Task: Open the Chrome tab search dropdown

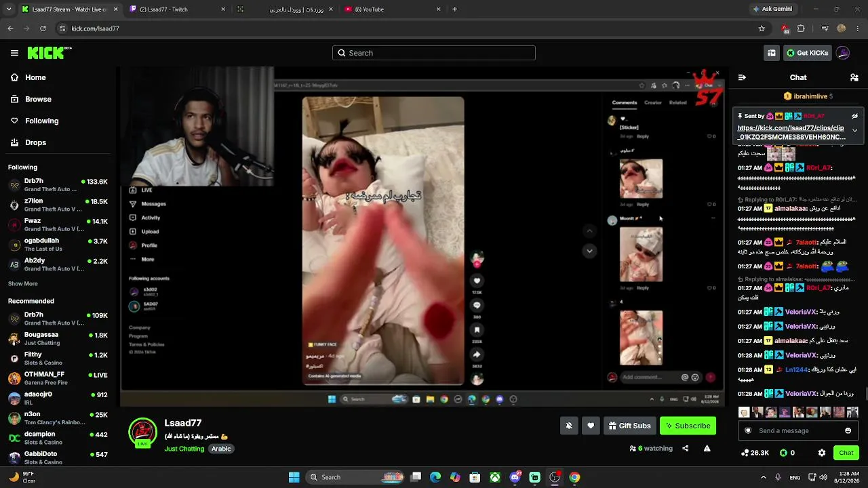Action: (9, 9)
